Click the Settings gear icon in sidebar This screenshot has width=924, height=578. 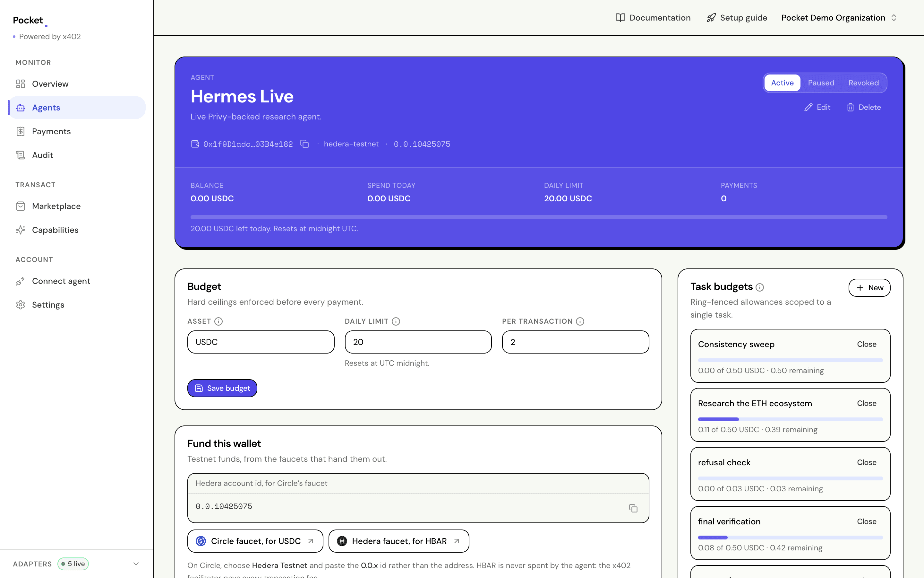pos(21,305)
